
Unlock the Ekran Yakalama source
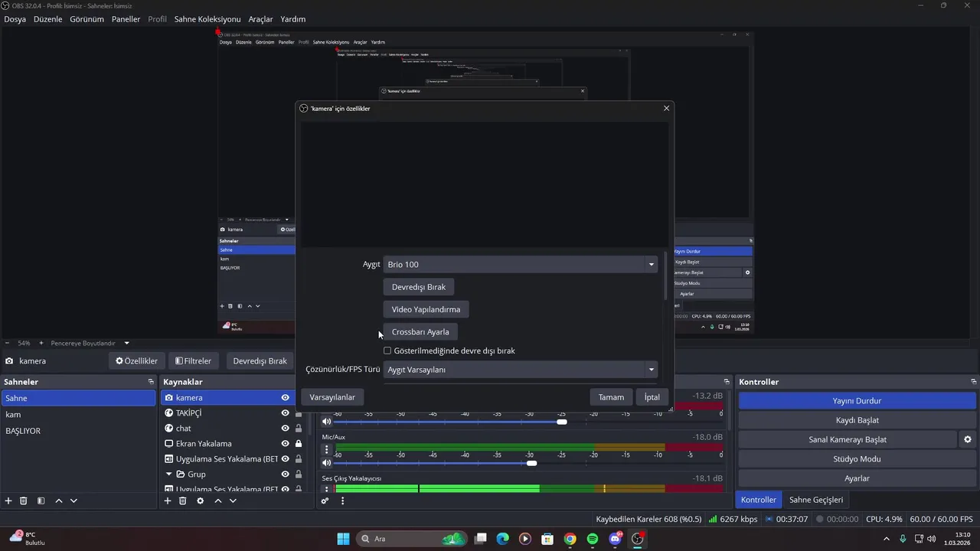298,443
